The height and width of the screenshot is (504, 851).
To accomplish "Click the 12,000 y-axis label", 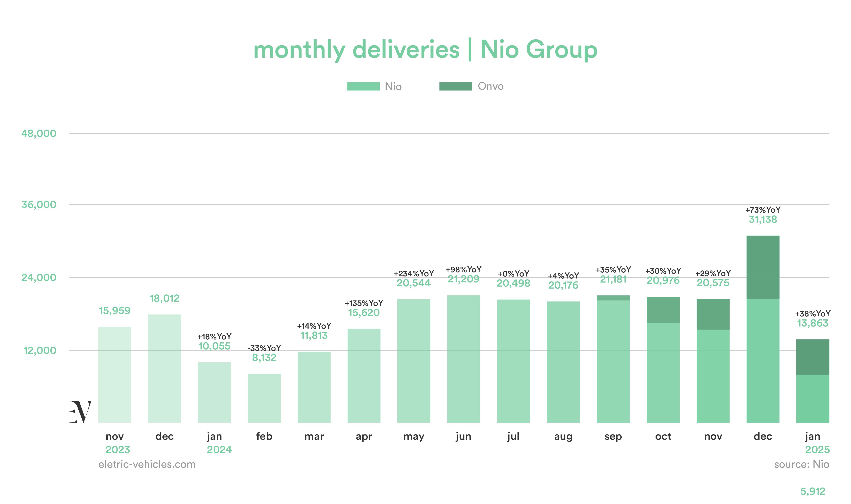I will (x=40, y=350).
